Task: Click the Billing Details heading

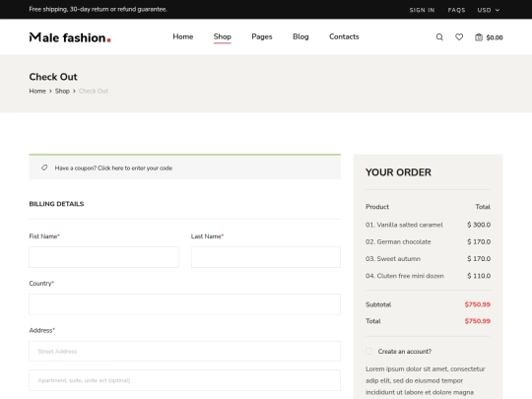Action: coord(56,204)
